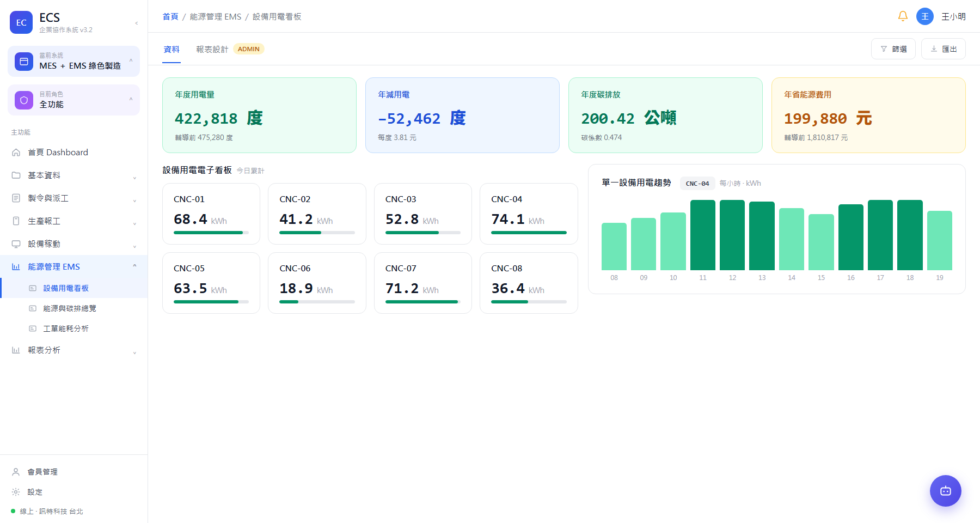Click the 能源與碳排總覽 submenu icon
The width and height of the screenshot is (980, 523).
tap(33, 308)
